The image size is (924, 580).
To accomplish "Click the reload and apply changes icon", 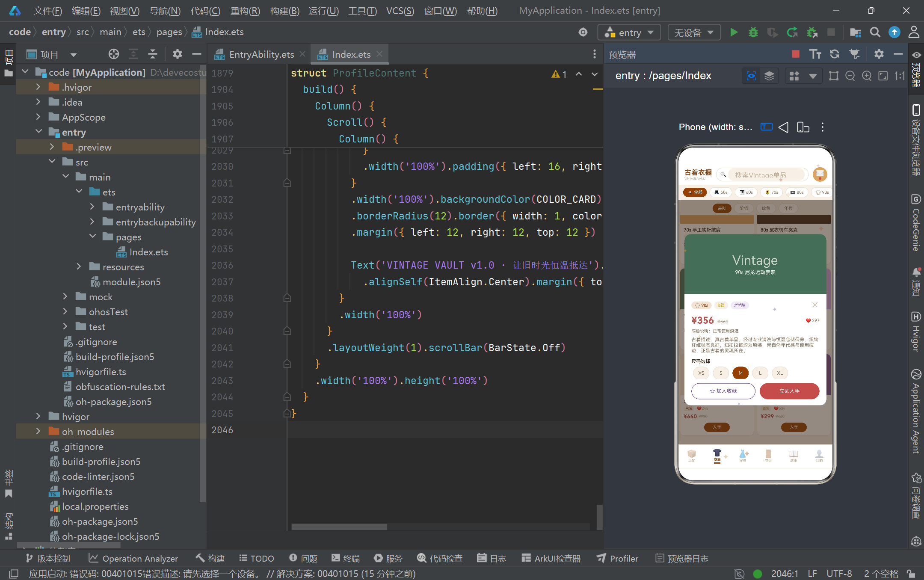I will (x=792, y=33).
